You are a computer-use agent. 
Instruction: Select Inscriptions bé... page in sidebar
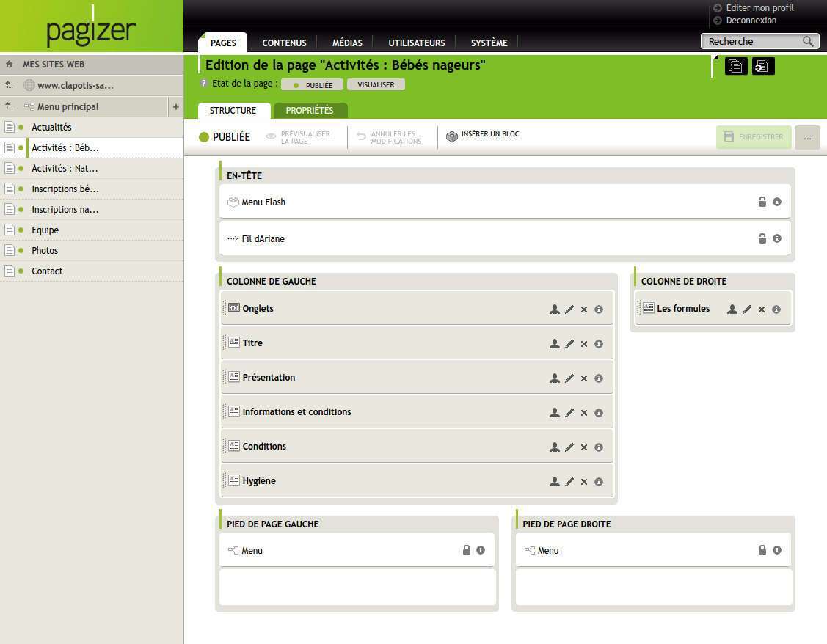pyautogui.click(x=65, y=189)
